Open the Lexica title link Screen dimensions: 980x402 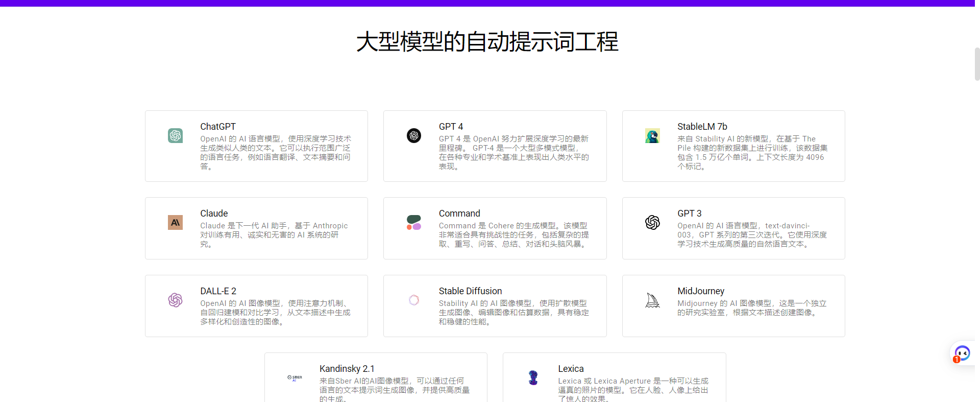click(x=571, y=369)
